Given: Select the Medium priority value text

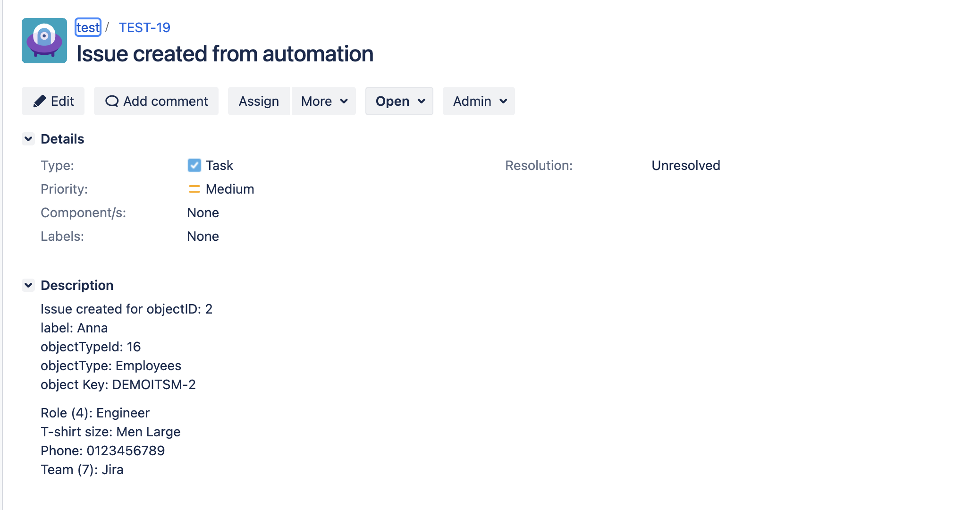Looking at the screenshot, I should click(x=230, y=189).
